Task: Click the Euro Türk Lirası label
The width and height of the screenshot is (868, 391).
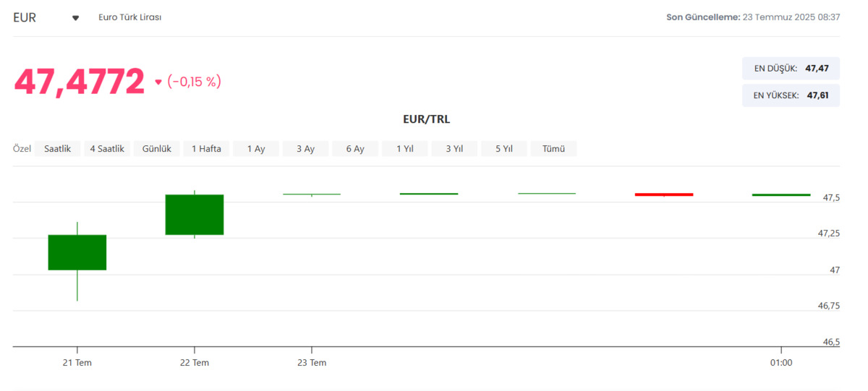Action: click(x=129, y=17)
